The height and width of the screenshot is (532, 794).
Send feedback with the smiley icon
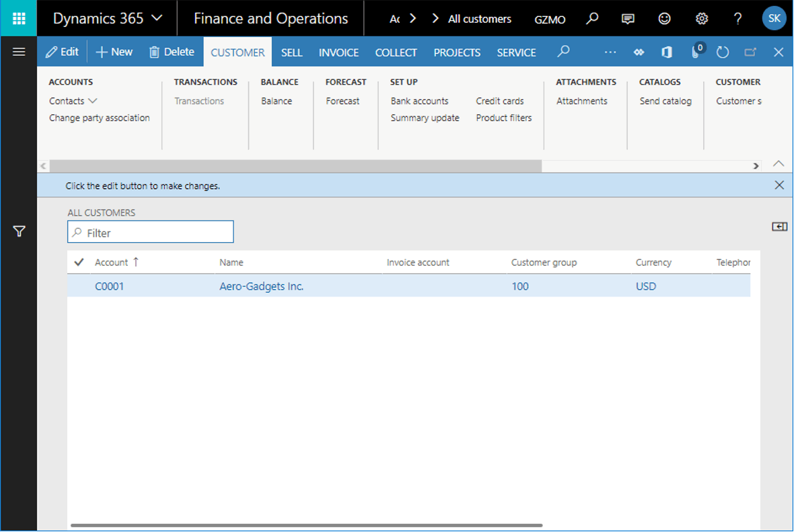click(664, 19)
